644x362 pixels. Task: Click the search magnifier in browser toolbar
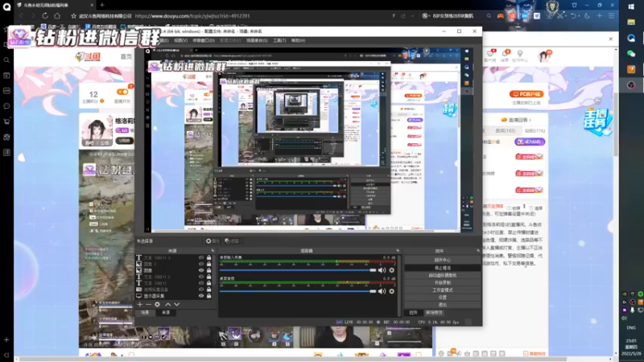[489, 15]
